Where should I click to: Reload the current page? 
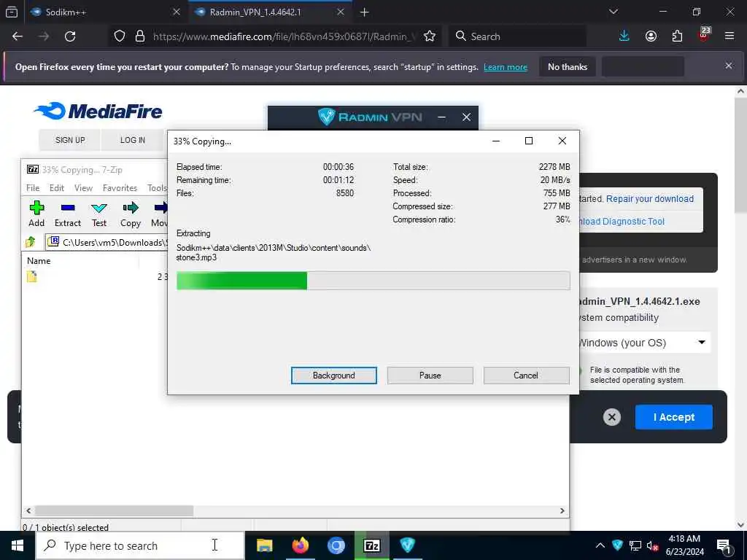point(70,36)
